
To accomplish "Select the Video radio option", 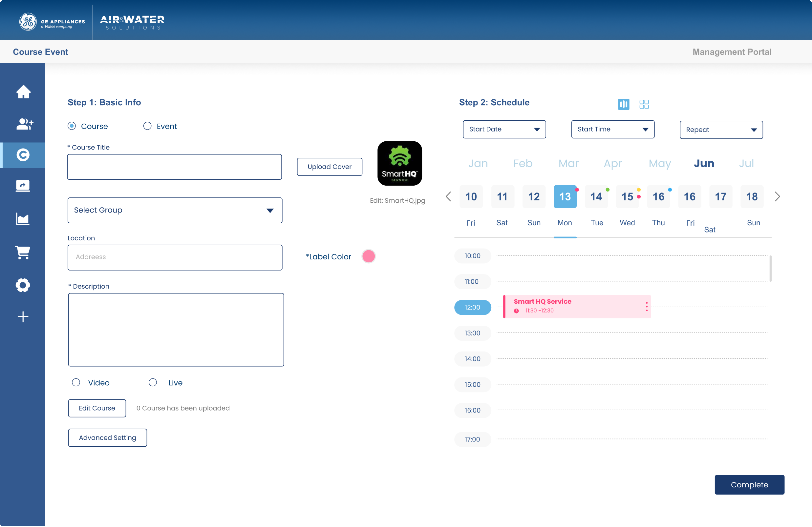I will pyautogui.click(x=76, y=382).
